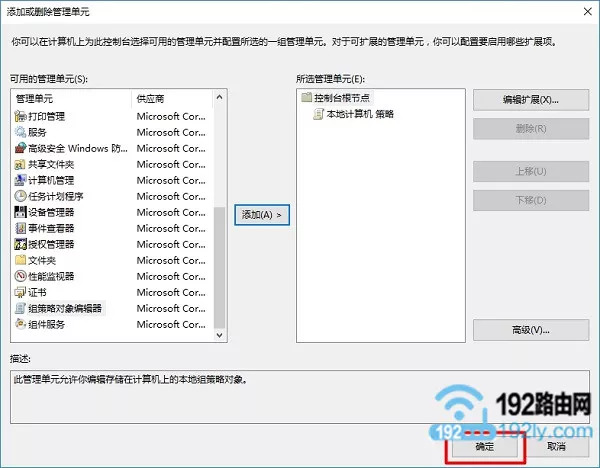Click the 任务计划程序 clock icon
This screenshot has height=468, width=600.
[x=20, y=196]
